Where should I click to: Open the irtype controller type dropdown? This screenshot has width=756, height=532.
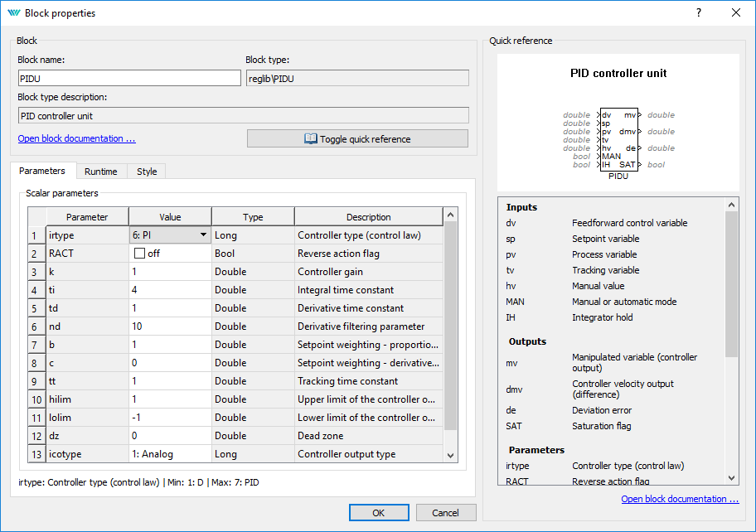click(x=203, y=235)
